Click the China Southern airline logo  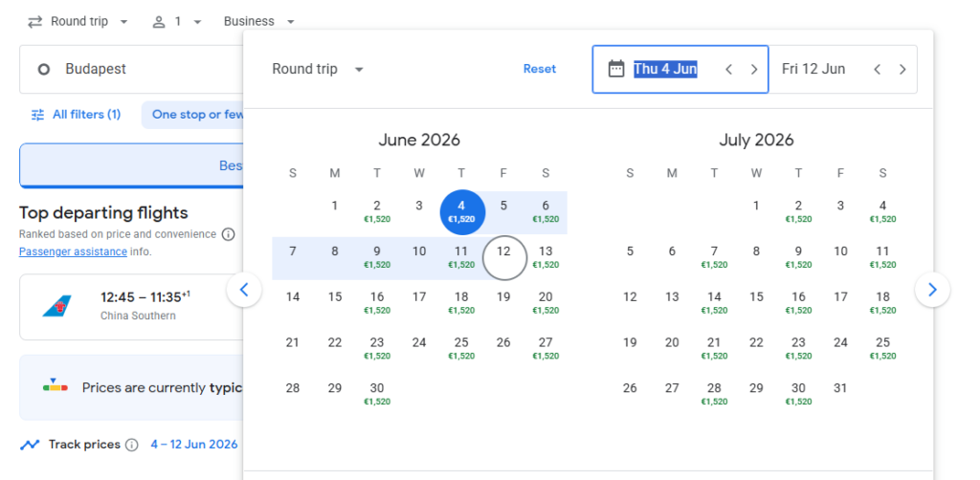pyautogui.click(x=56, y=307)
